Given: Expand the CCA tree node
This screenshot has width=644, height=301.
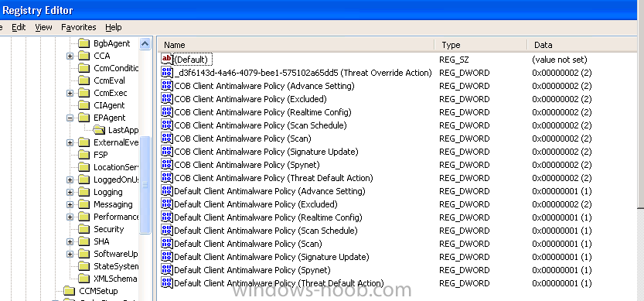Looking at the screenshot, I should coord(70,56).
